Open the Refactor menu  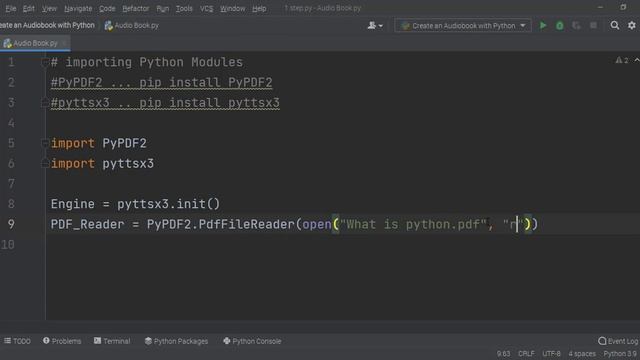point(136,8)
